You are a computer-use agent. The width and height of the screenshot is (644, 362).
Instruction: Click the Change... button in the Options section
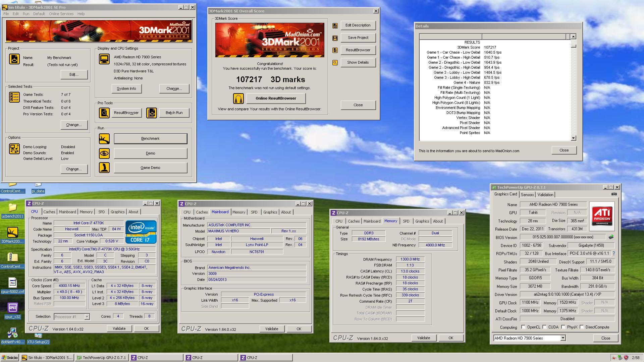[x=74, y=169]
